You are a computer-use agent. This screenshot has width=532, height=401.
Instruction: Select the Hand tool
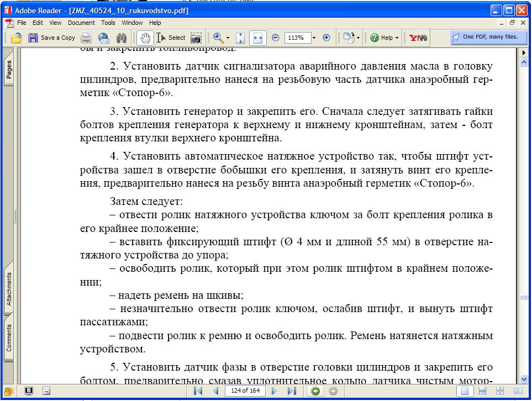pos(145,38)
